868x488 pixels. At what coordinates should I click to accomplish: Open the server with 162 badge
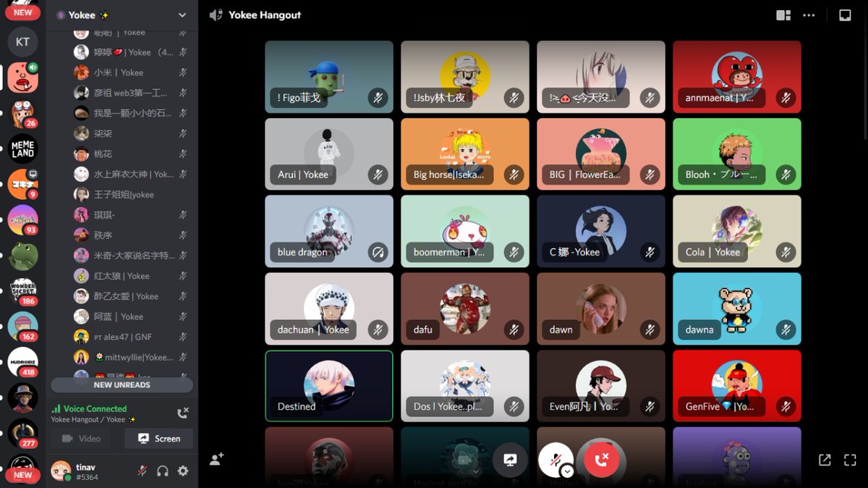click(22, 327)
